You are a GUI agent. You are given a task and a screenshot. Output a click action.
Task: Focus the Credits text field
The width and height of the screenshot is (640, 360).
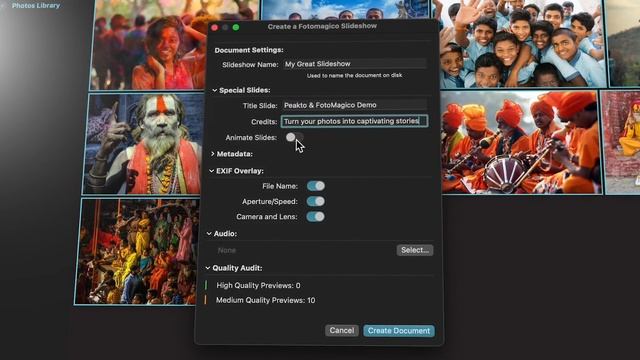pos(355,121)
